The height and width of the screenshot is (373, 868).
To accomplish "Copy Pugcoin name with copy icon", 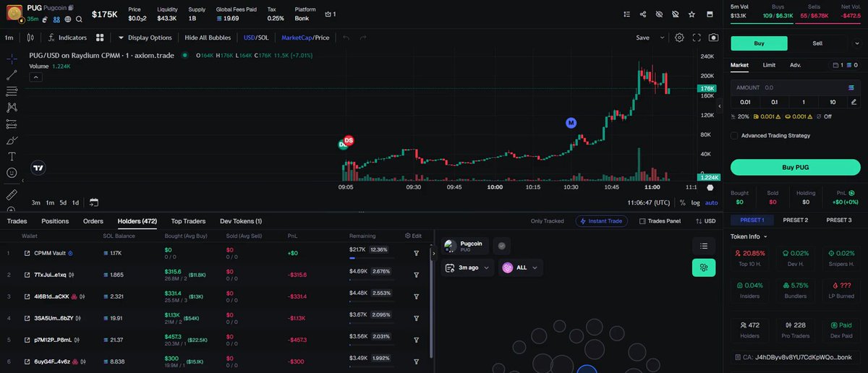I will pos(71,7).
